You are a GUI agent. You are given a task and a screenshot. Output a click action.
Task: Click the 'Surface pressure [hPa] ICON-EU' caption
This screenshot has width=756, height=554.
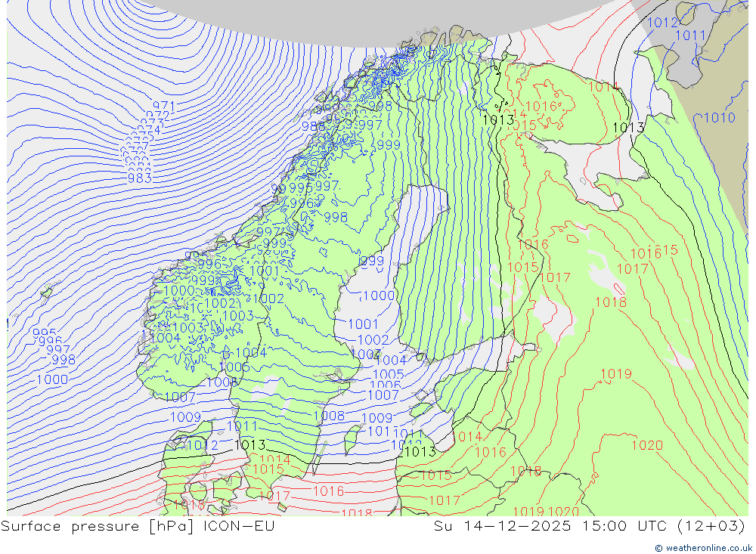tap(138, 526)
